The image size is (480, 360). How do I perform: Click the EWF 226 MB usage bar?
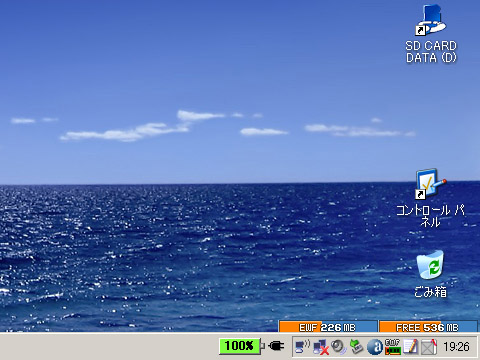coord(328,327)
